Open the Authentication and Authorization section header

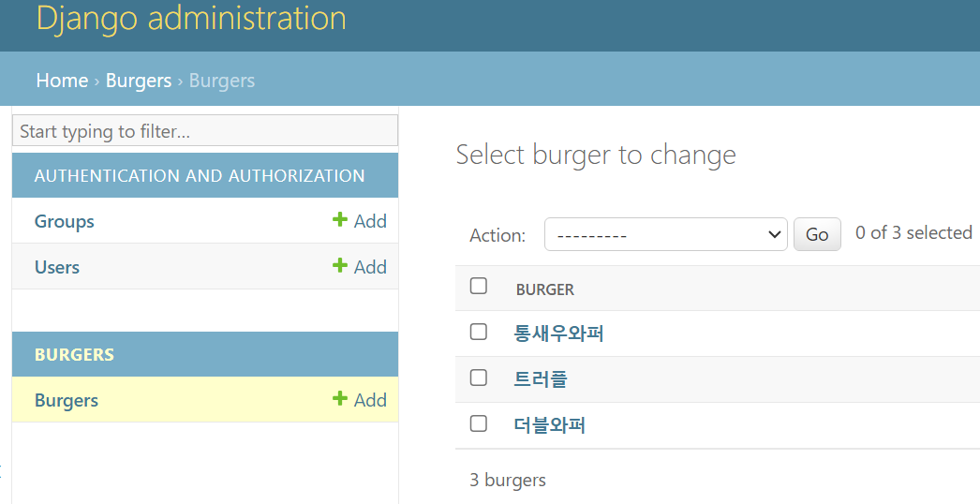coord(200,176)
